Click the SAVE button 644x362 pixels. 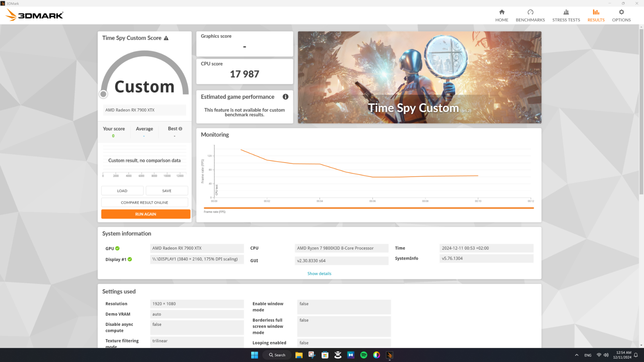pyautogui.click(x=167, y=191)
